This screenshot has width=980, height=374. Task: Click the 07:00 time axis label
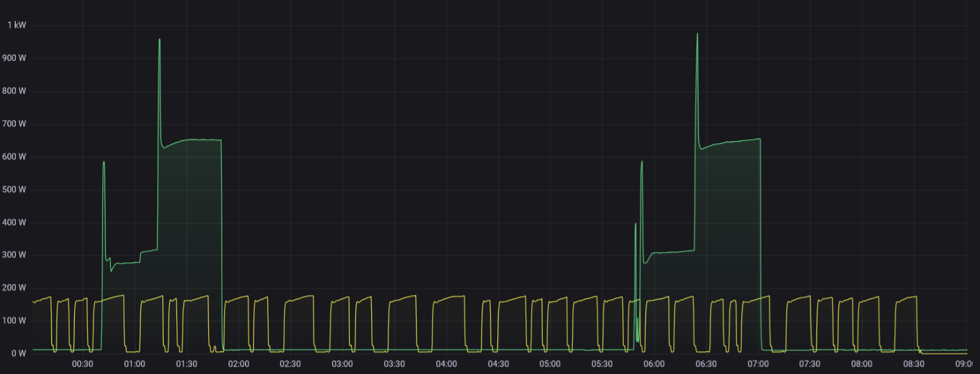[758, 364]
